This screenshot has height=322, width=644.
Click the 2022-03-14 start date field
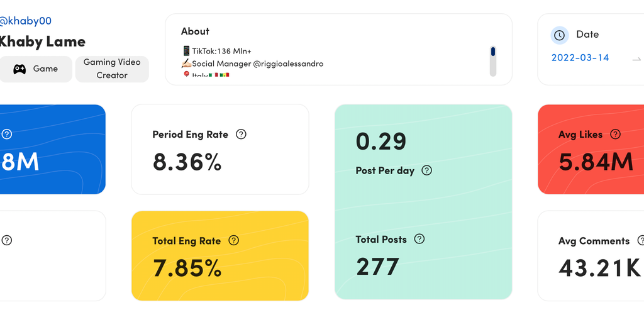580,57
